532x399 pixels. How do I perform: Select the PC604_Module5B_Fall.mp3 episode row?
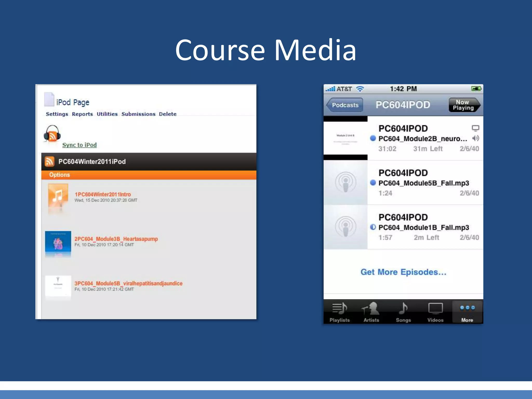click(403, 183)
